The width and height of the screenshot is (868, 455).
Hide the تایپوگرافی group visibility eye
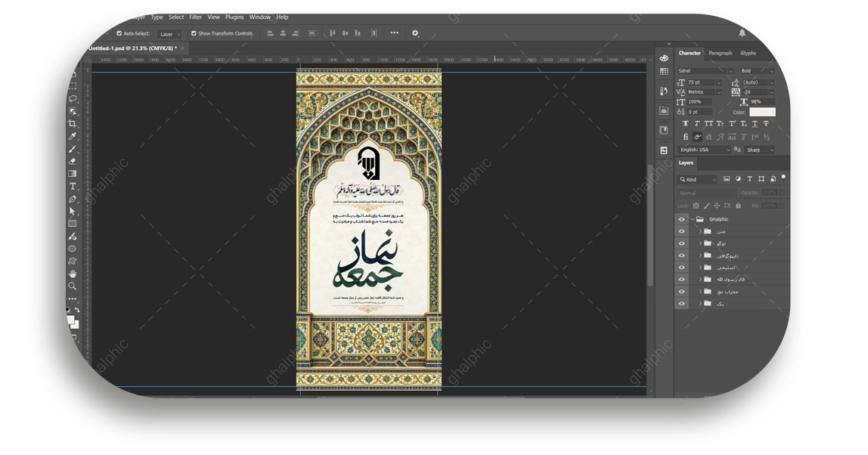pyautogui.click(x=681, y=255)
